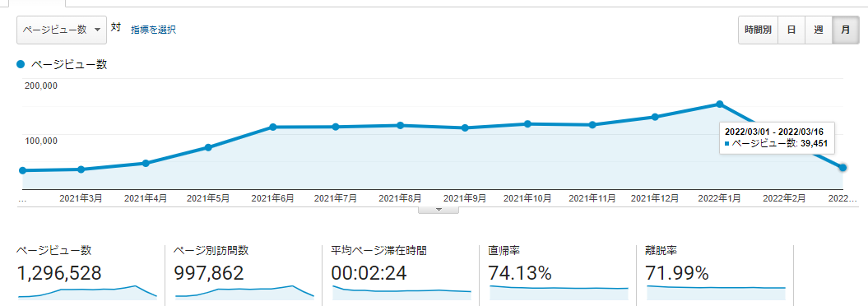Select the 離脱率 71.99% metric

tap(715, 274)
